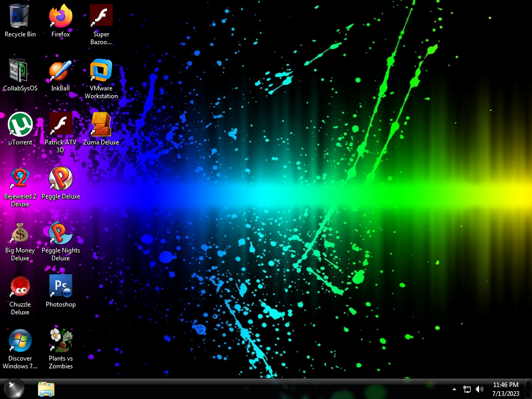Click the network status tray icon
The height and width of the screenshot is (399, 532).
(467, 389)
